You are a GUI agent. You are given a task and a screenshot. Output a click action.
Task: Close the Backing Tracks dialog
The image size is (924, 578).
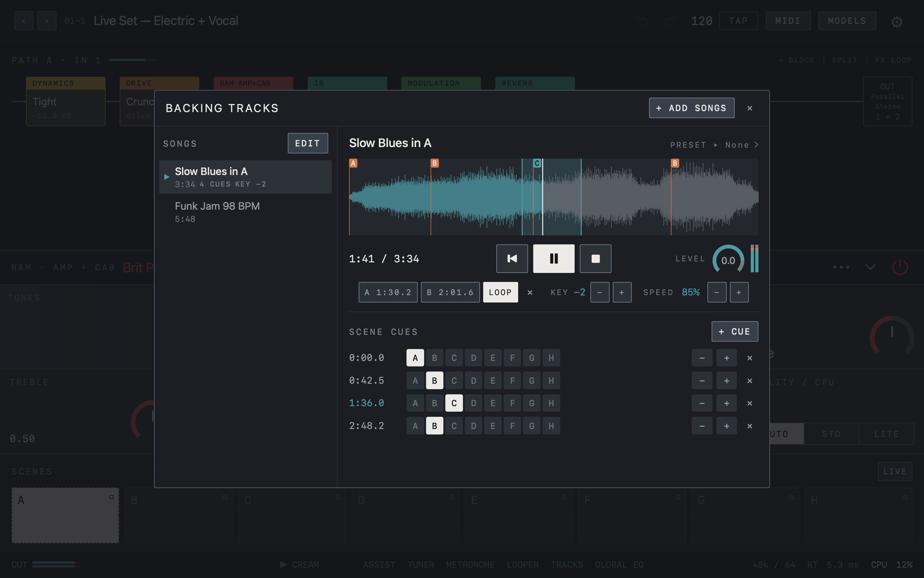pos(749,108)
